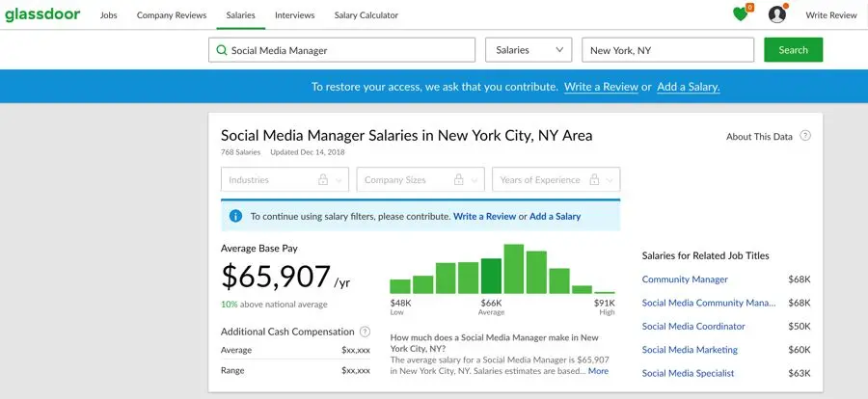Open the user profile avatar icon
Image resolution: width=868 pixels, height=399 pixels.
(777, 14)
